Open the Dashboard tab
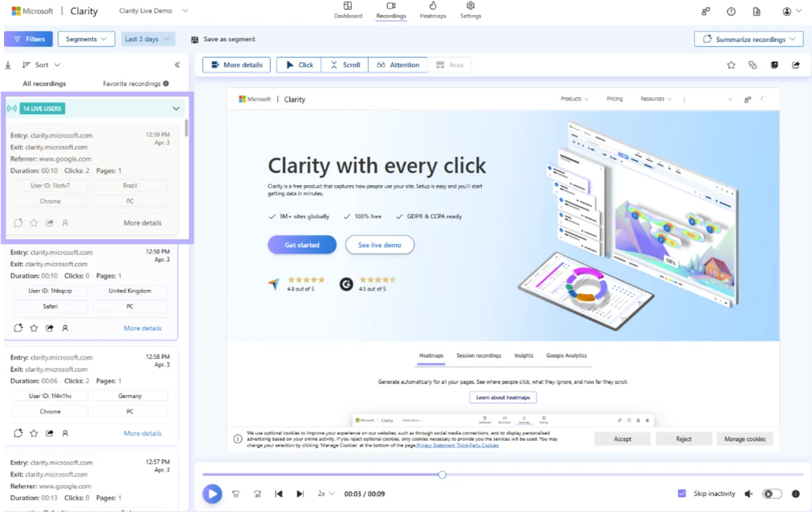 coord(348,10)
